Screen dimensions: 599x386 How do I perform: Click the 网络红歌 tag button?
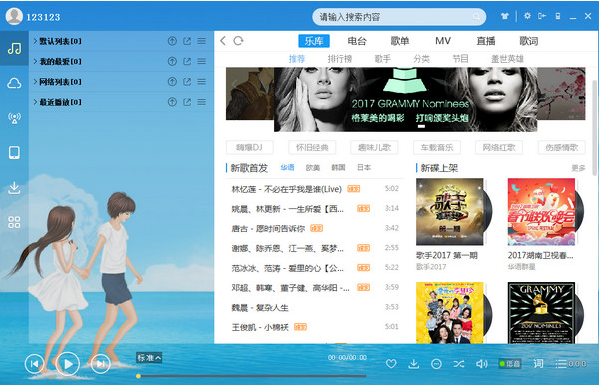[x=499, y=147]
